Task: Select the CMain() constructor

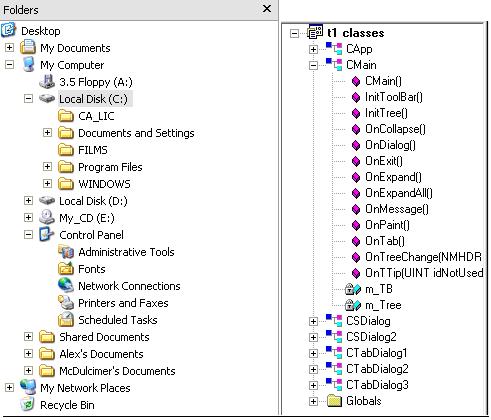Action: [383, 81]
